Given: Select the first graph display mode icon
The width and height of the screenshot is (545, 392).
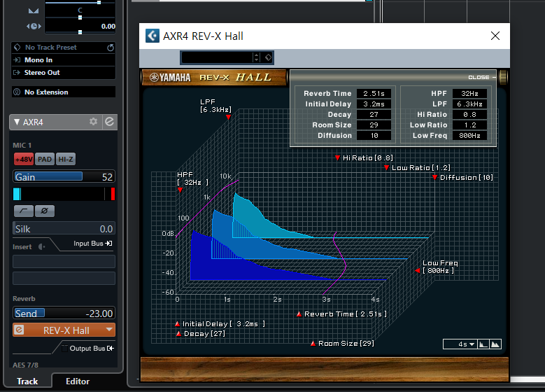Looking at the screenshot, I should (x=483, y=344).
